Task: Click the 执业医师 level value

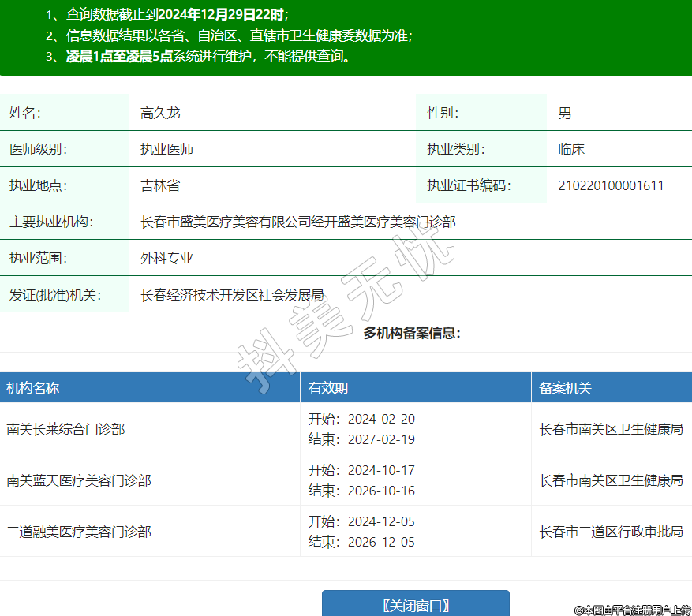Action: pyautogui.click(x=166, y=149)
